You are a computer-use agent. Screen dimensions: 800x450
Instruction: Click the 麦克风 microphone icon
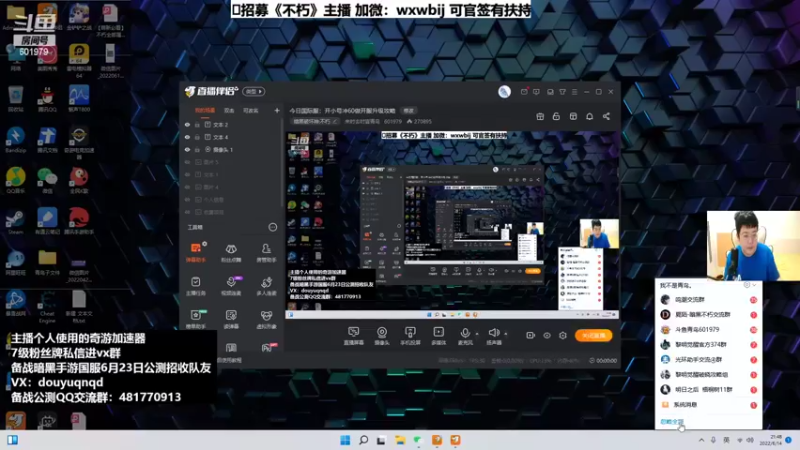click(x=465, y=333)
